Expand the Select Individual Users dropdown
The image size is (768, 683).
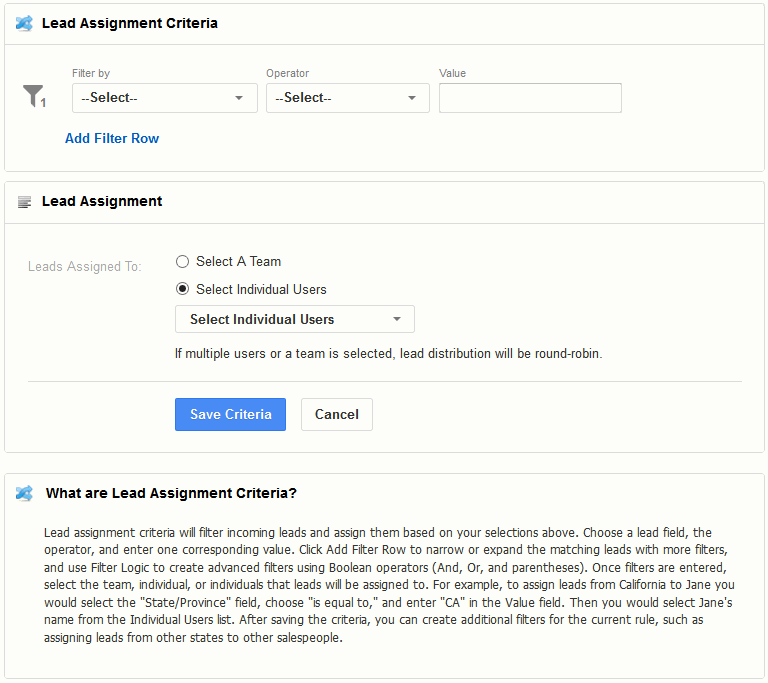pos(295,319)
